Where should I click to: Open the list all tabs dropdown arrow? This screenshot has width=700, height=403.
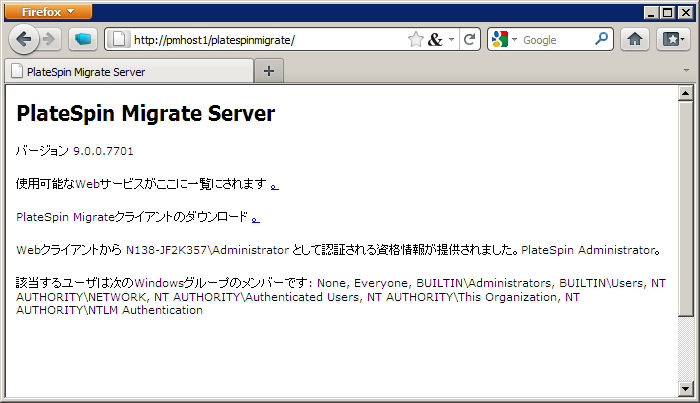[x=686, y=71]
